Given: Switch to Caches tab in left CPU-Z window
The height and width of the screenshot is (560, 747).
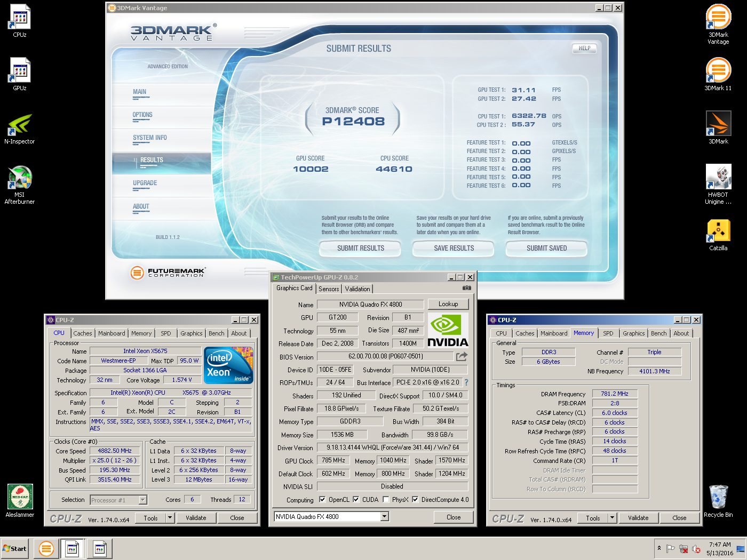Looking at the screenshot, I should 82,333.
